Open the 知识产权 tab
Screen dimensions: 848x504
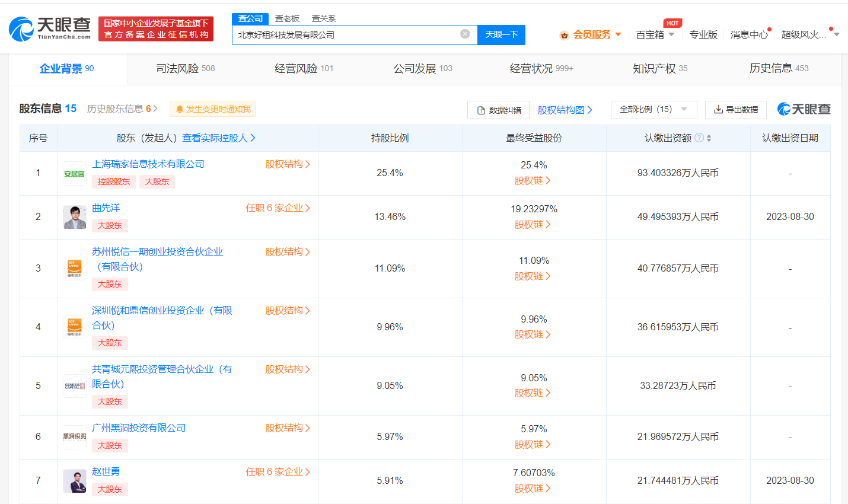(659, 69)
